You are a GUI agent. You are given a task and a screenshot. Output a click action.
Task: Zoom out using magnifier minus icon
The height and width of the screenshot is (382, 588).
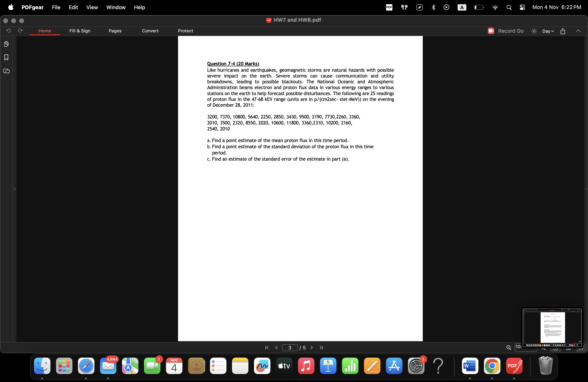(x=508, y=347)
